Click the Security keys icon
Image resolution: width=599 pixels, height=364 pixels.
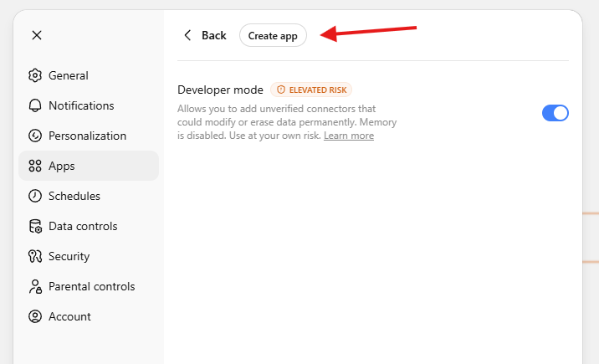point(35,256)
